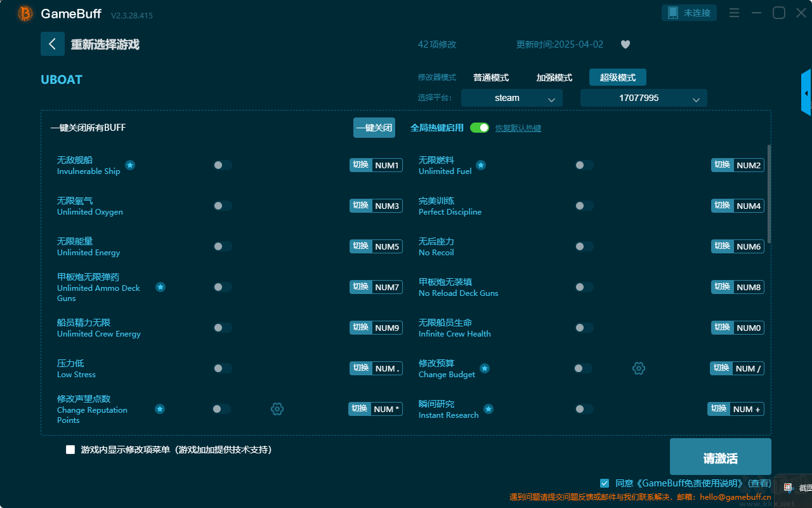Click the GameBuff logo icon
This screenshot has width=812, height=508.
click(x=25, y=13)
